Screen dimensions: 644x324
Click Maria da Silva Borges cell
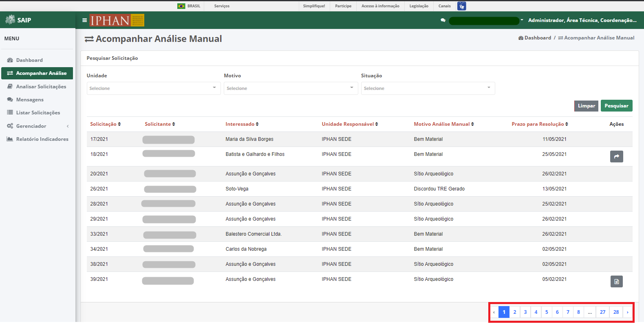pyautogui.click(x=249, y=139)
